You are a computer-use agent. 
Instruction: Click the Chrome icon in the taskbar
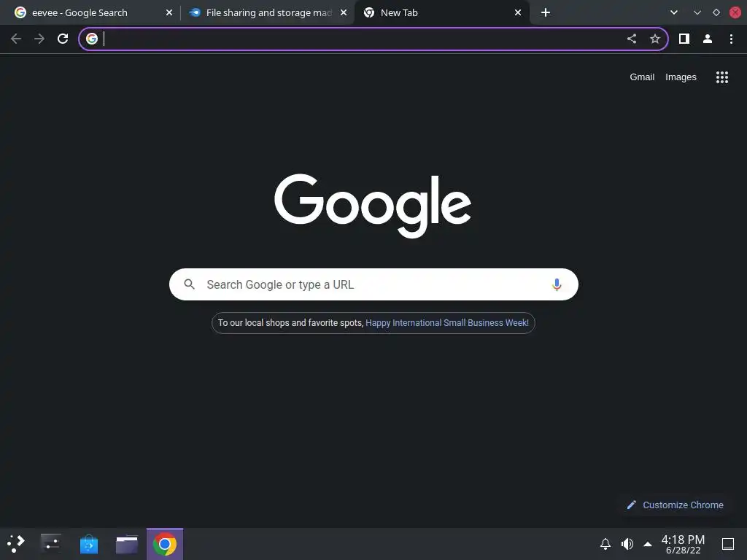(x=165, y=544)
